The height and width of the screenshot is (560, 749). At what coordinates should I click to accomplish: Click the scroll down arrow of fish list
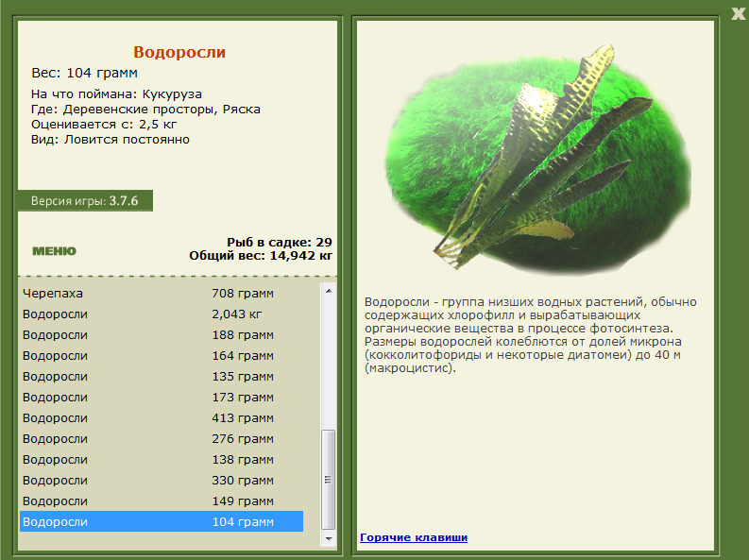point(329,538)
